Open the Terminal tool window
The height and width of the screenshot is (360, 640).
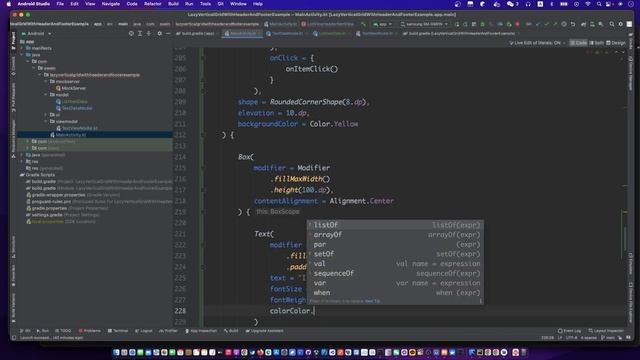pos(118,331)
